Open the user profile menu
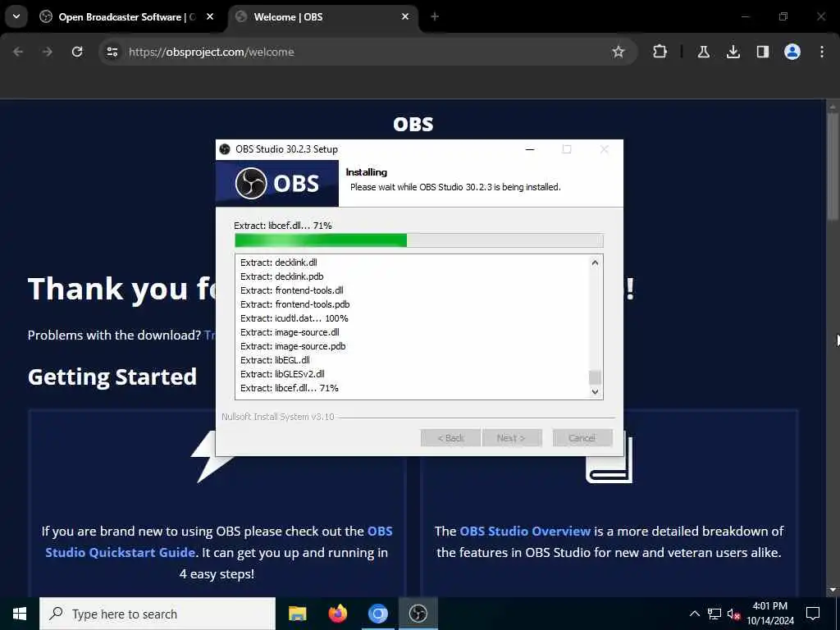Image resolution: width=840 pixels, height=630 pixels. click(x=792, y=52)
